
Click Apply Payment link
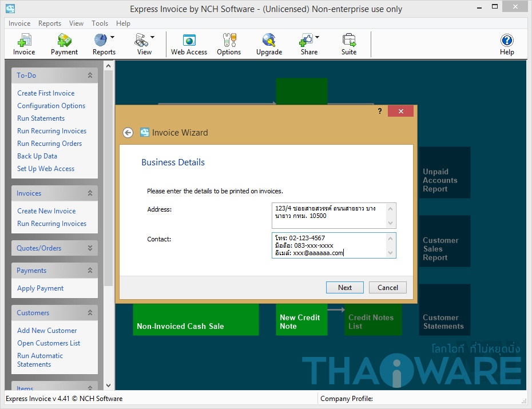point(41,288)
